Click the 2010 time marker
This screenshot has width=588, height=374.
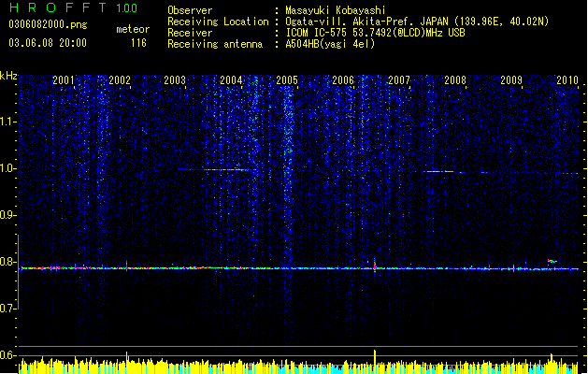click(567, 80)
